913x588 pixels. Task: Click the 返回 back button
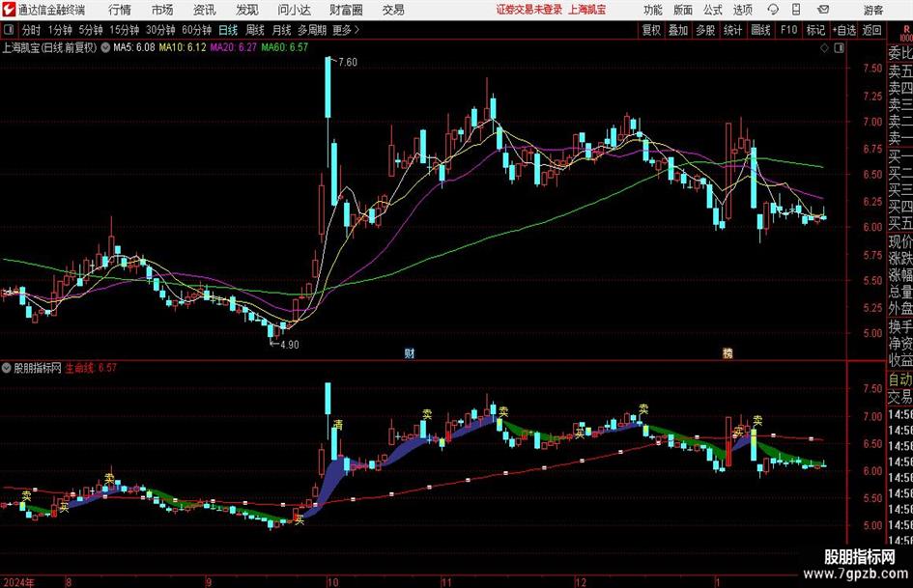(871, 30)
